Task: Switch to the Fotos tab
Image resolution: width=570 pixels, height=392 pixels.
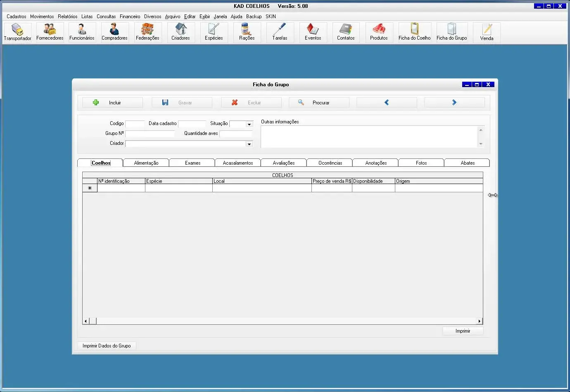Action: [x=421, y=163]
